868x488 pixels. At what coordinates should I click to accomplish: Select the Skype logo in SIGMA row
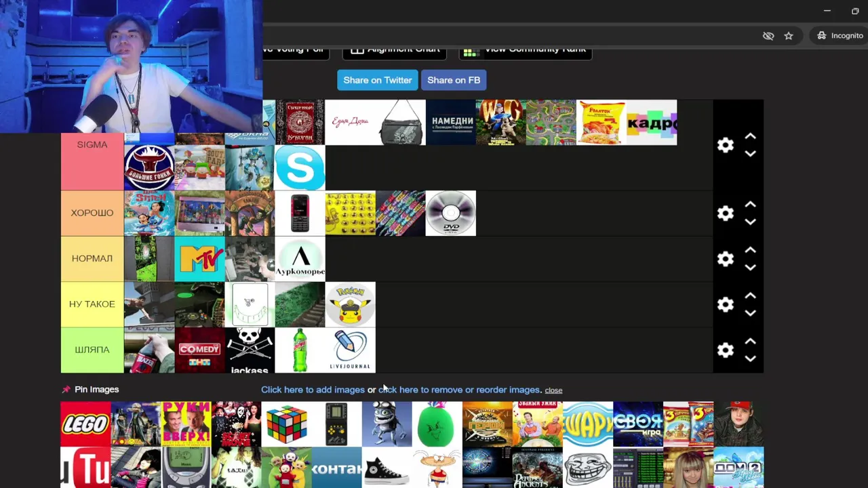click(x=300, y=168)
